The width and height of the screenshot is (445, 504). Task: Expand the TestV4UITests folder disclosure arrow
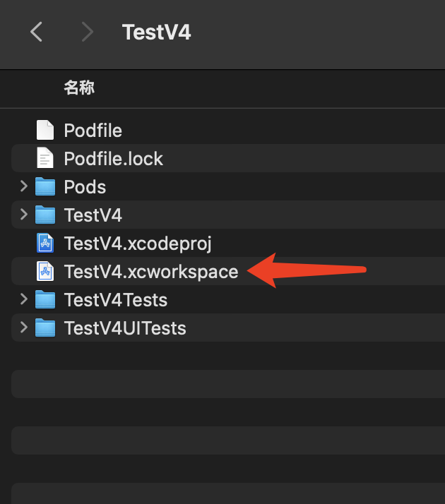23,328
